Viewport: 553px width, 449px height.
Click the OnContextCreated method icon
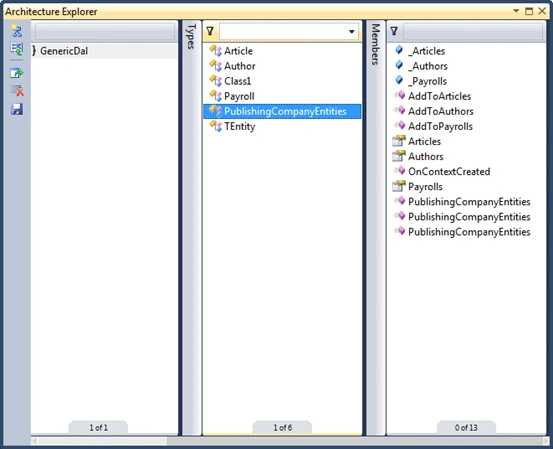coord(400,171)
